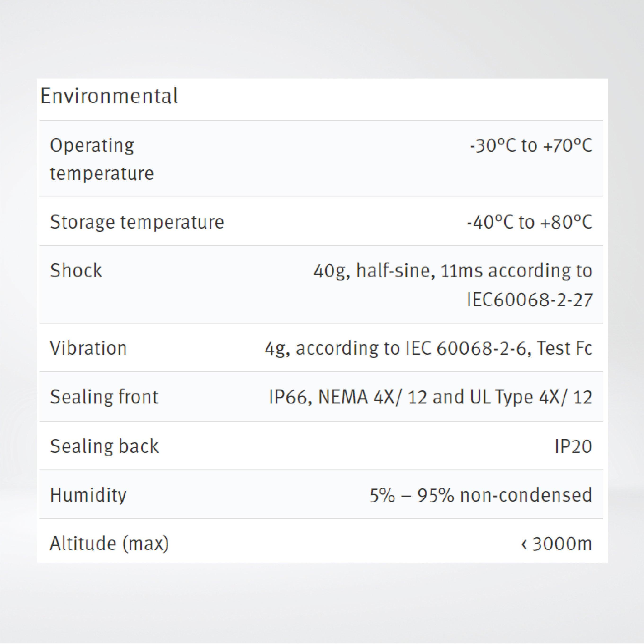Click the 5% – 95% non-condensed value
This screenshot has width=644, height=644.
pos(481,495)
